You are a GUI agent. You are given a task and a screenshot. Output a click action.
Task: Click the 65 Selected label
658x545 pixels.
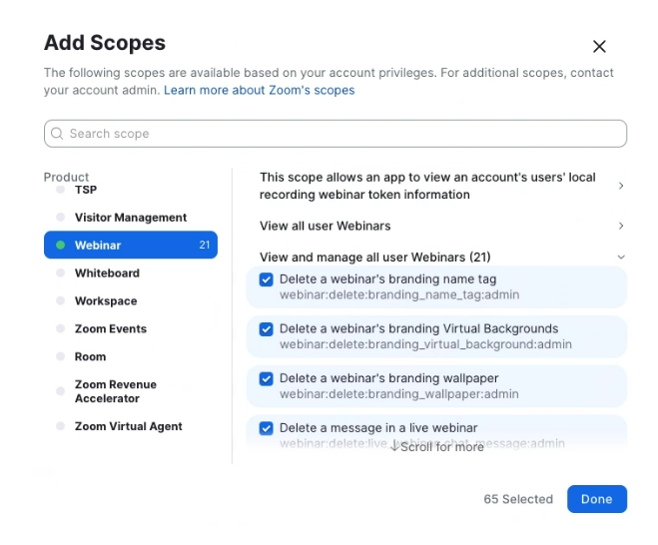[x=518, y=499]
